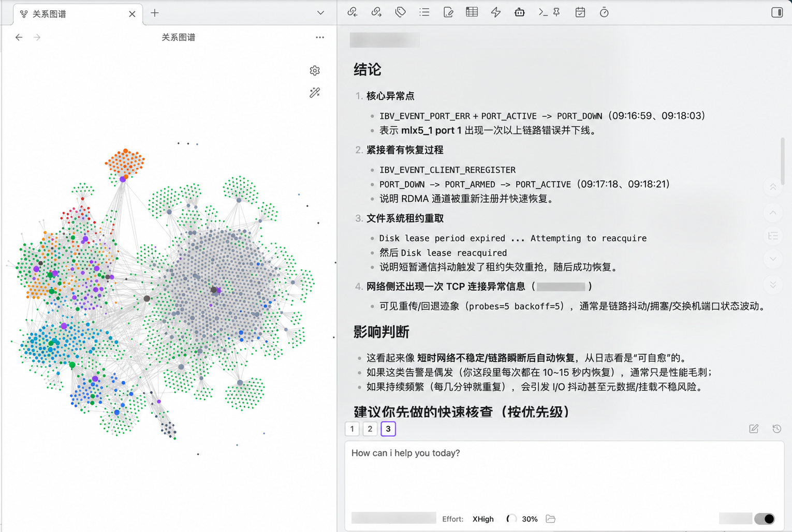Open the table view icon
This screenshot has height=532, width=792.
click(x=472, y=12)
